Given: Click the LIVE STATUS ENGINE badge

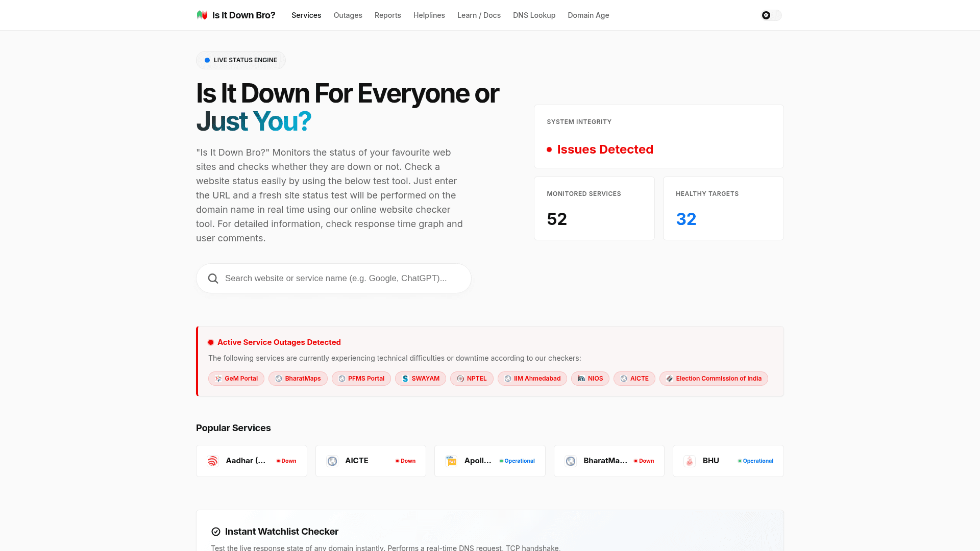Looking at the screenshot, I should click(241, 60).
